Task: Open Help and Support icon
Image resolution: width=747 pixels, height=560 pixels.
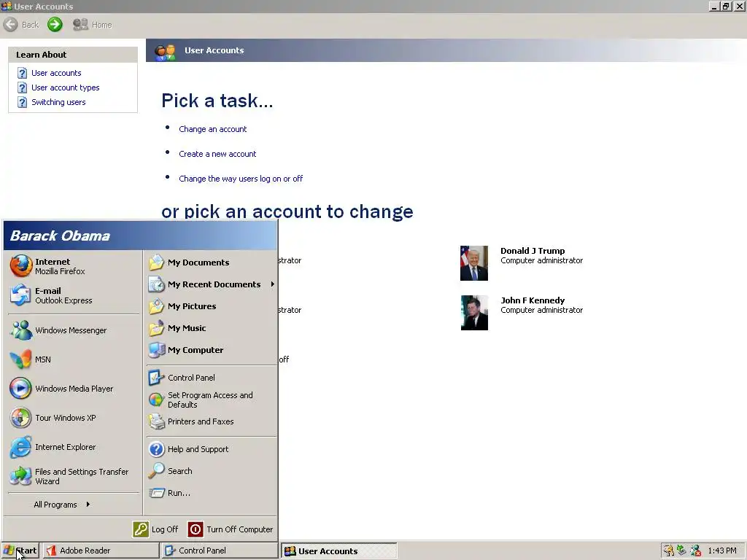Action: (156, 449)
